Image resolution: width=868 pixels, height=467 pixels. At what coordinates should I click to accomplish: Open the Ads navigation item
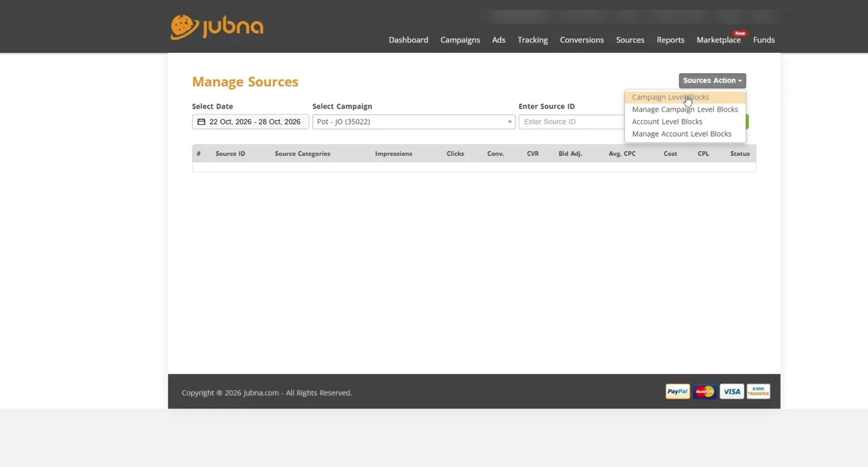pos(498,40)
